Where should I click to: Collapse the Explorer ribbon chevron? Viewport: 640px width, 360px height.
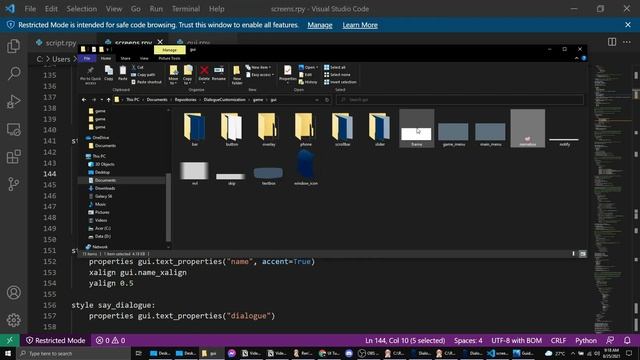(576, 58)
